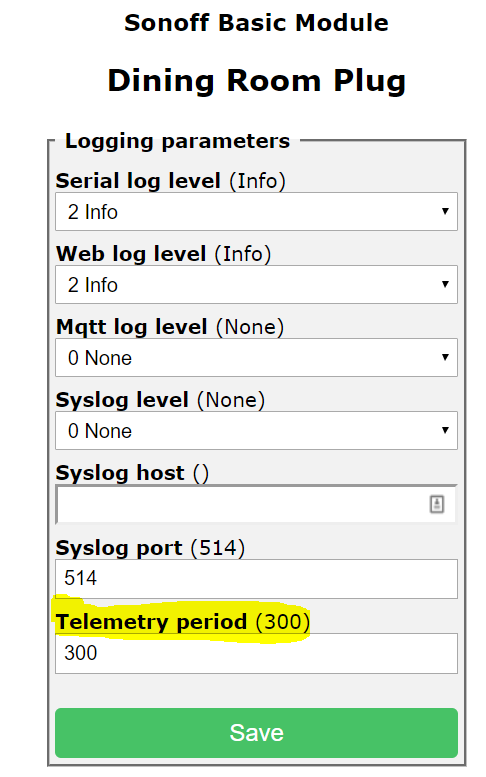The image size is (486, 777).
Task: Click the Logging parameters legend text
Action: pyautogui.click(x=177, y=141)
